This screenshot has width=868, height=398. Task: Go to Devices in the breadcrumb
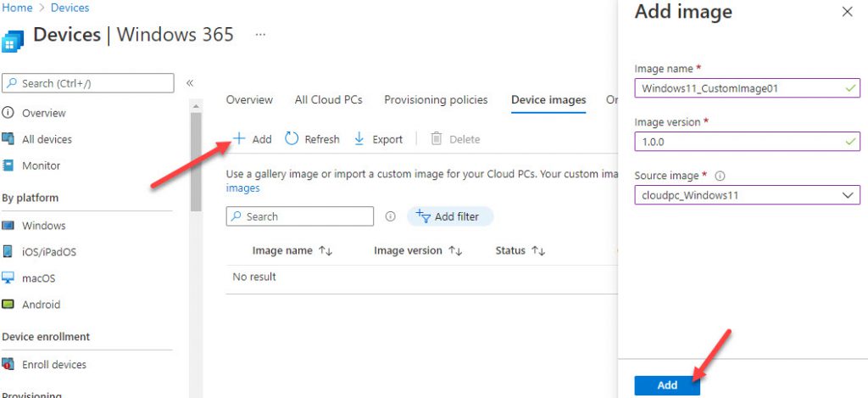[x=70, y=8]
